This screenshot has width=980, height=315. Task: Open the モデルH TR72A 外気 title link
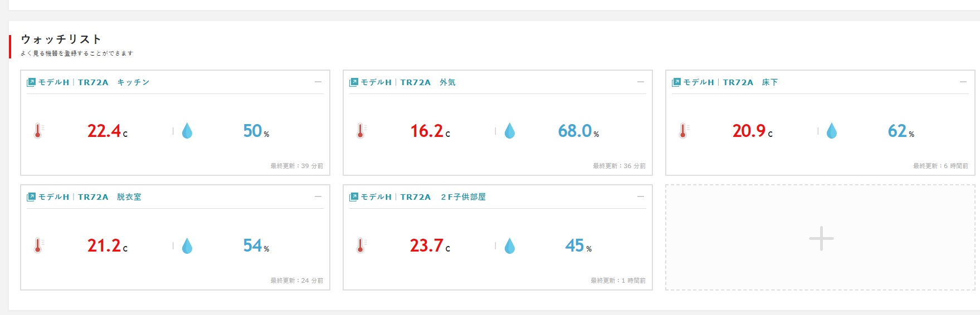point(408,82)
